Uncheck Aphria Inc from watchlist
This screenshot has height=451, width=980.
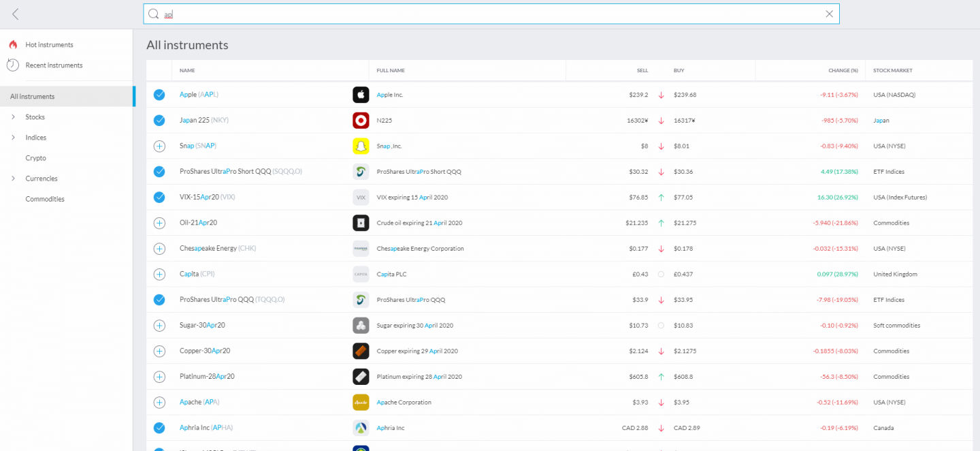click(159, 428)
